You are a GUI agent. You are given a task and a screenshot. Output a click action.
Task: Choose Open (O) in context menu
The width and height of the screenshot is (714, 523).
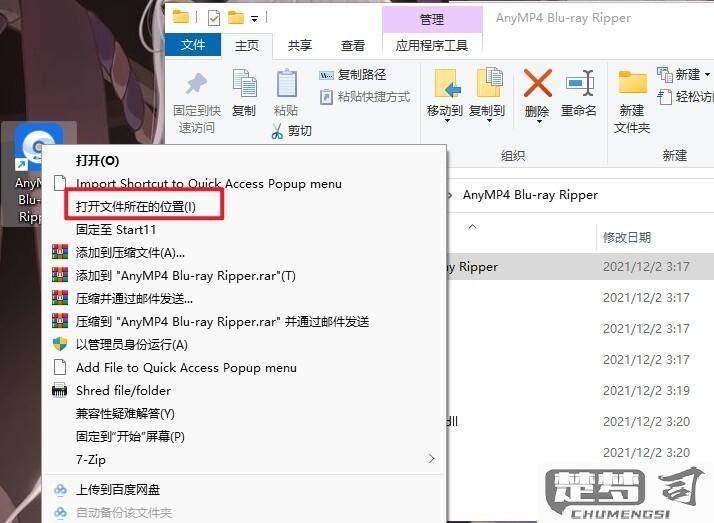(x=245, y=161)
